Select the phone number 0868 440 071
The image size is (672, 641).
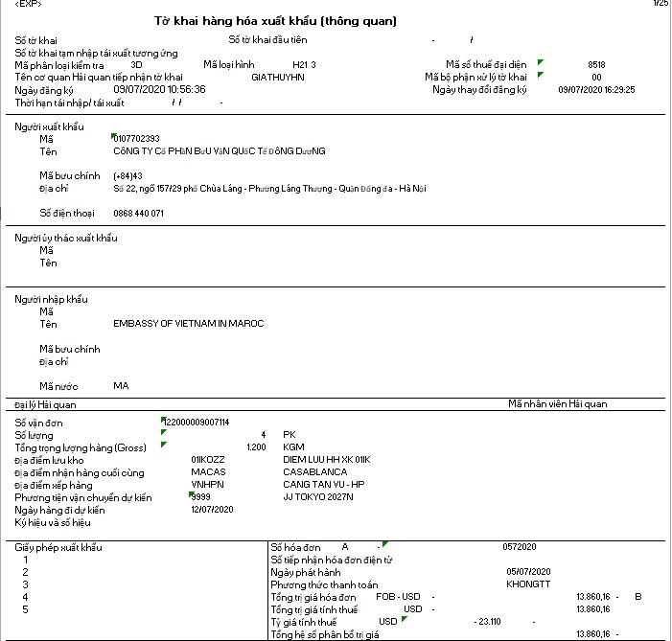point(138,213)
